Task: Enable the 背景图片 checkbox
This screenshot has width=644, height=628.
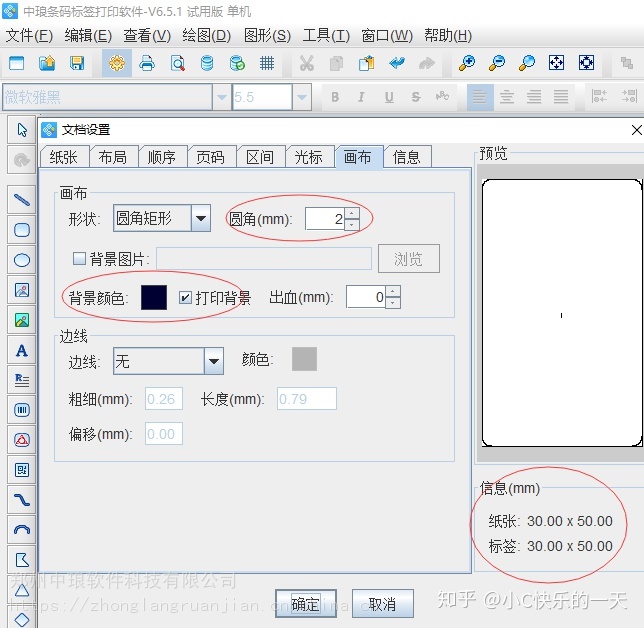Action: pyautogui.click(x=79, y=259)
